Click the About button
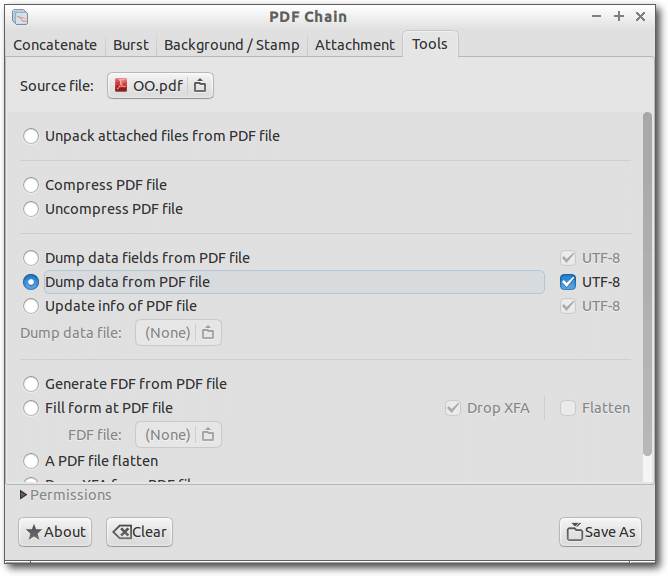 55,532
